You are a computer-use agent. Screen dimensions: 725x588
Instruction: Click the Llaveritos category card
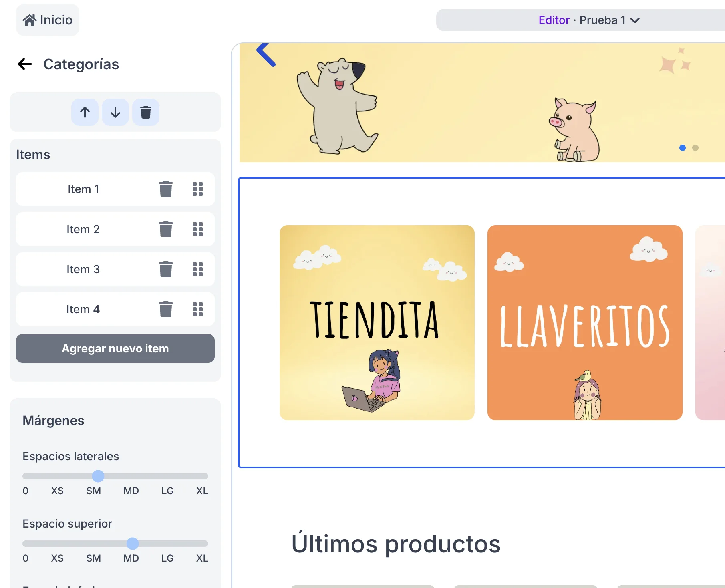(585, 322)
